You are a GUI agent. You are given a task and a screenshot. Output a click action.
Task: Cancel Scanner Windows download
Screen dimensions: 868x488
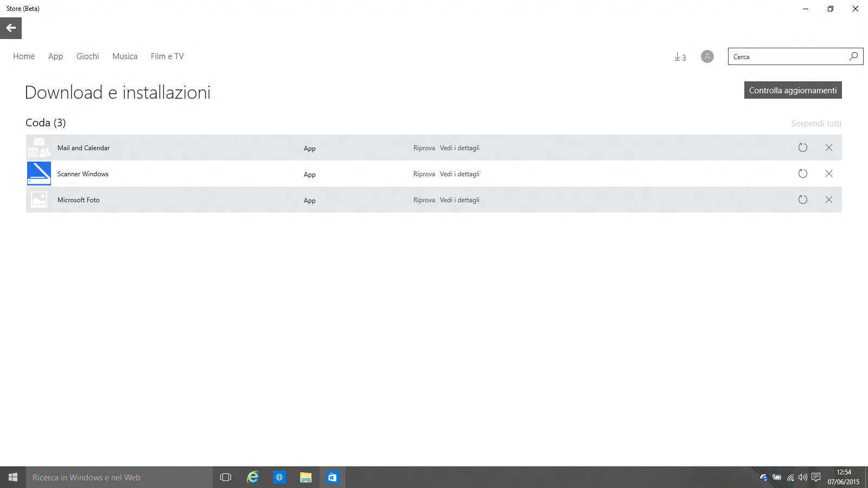click(x=829, y=174)
